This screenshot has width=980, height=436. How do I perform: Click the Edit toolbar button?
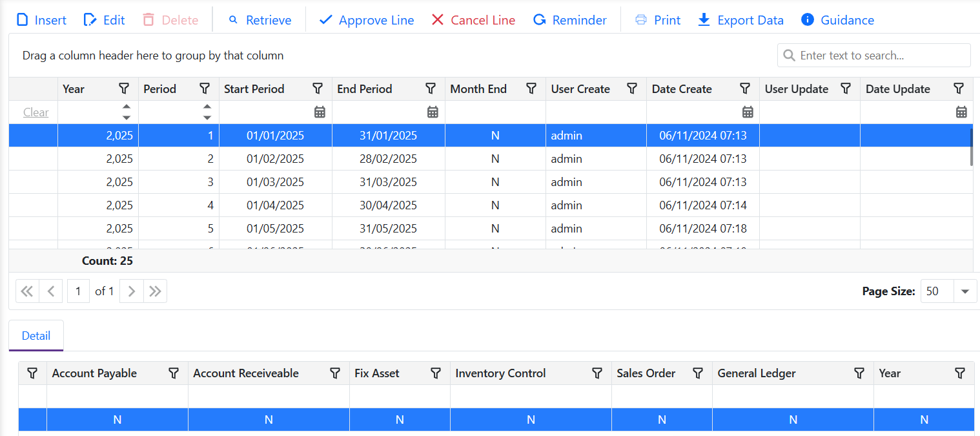[x=105, y=20]
